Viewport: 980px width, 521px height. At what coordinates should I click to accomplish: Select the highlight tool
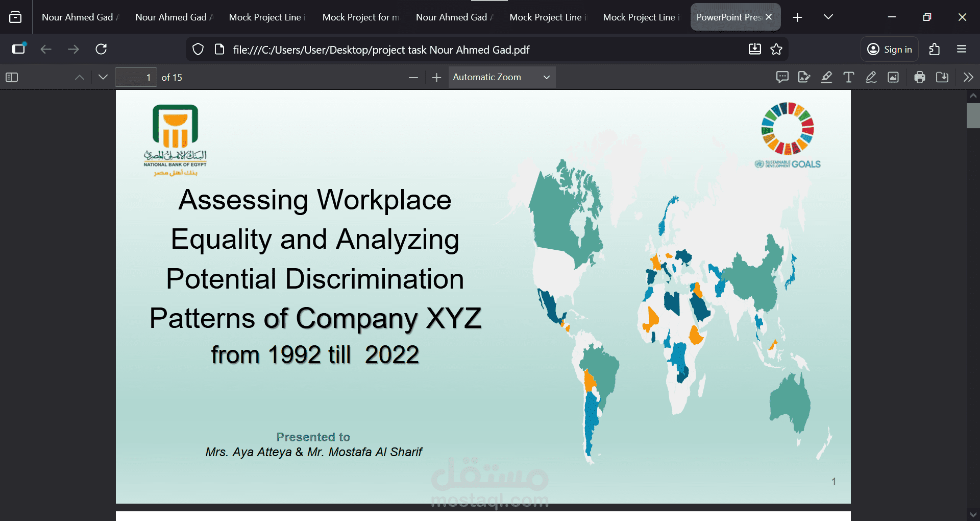coord(826,77)
